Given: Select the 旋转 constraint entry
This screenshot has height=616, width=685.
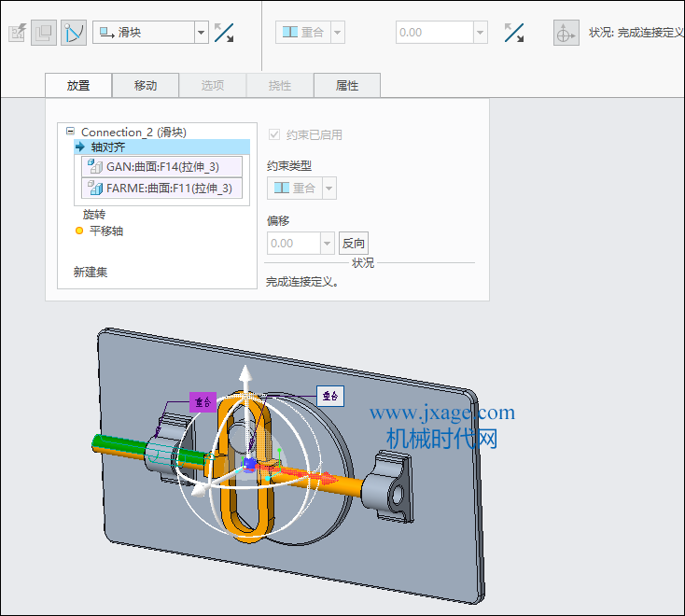Looking at the screenshot, I should (94, 215).
